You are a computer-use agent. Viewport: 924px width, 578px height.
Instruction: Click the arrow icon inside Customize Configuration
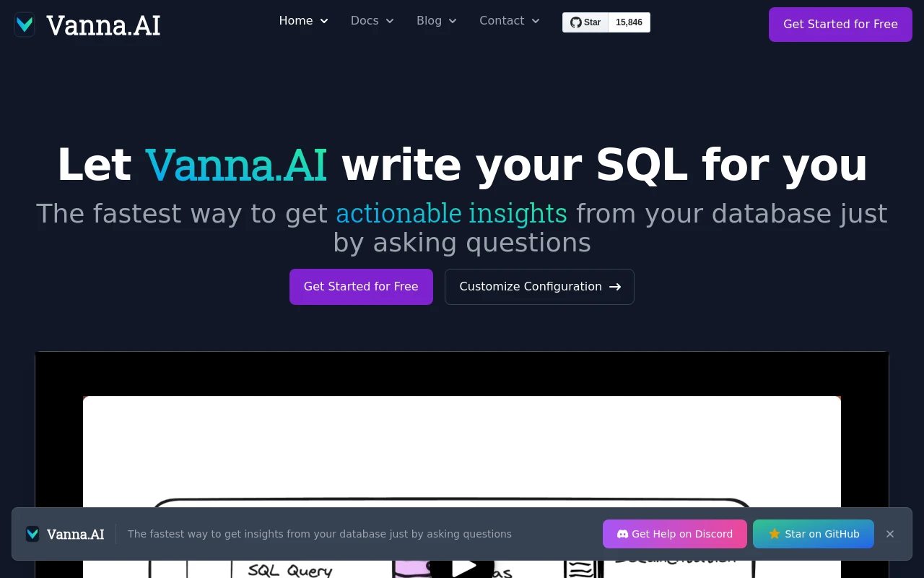[x=615, y=287]
